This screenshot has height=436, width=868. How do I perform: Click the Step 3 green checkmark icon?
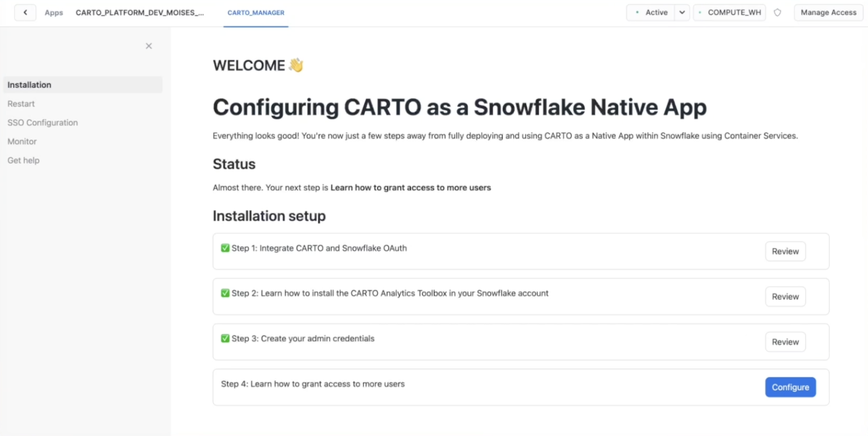coord(225,338)
